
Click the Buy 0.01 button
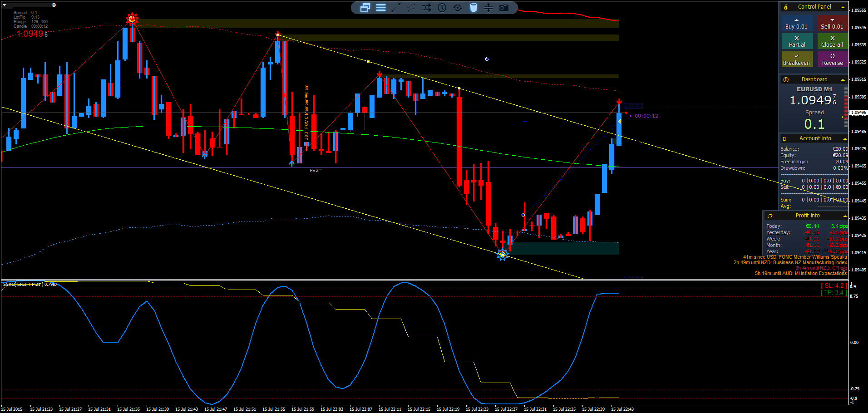797,24
